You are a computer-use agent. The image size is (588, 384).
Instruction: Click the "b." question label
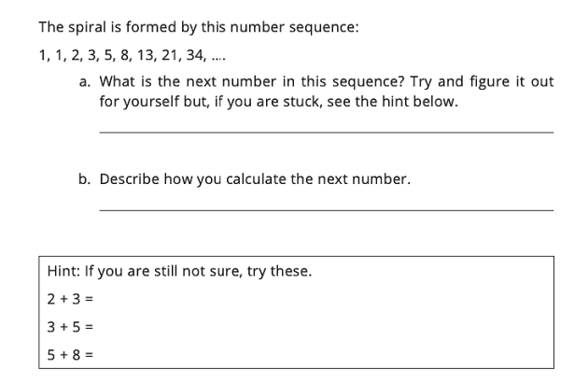(85, 178)
